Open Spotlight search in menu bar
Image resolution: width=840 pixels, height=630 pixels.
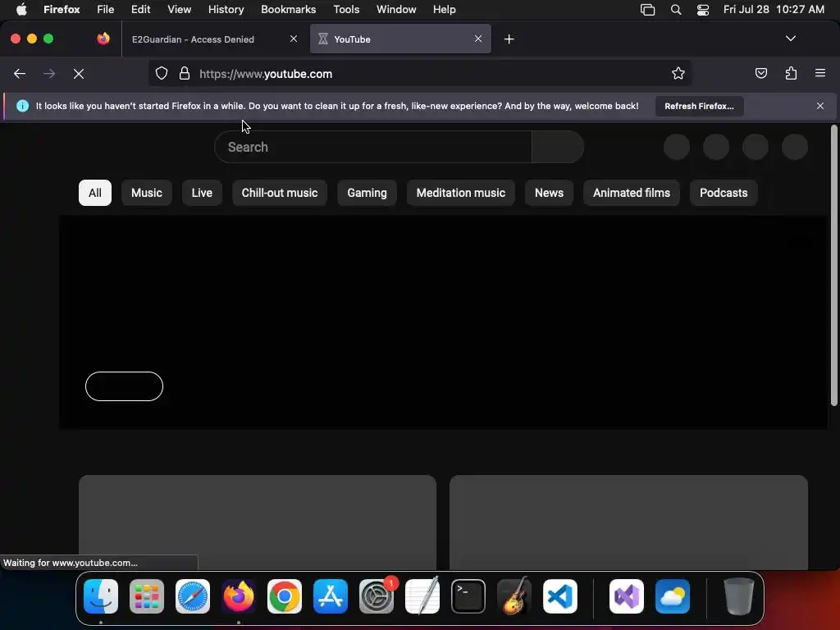(x=676, y=10)
